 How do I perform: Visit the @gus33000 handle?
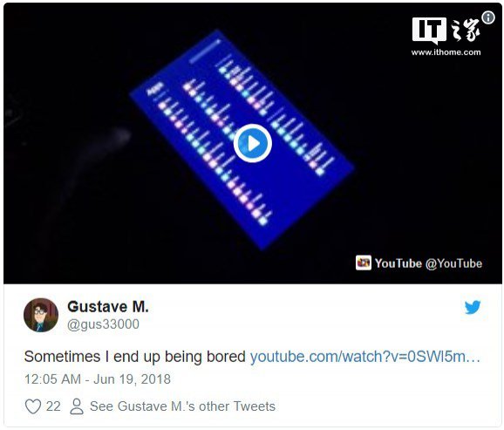103,324
